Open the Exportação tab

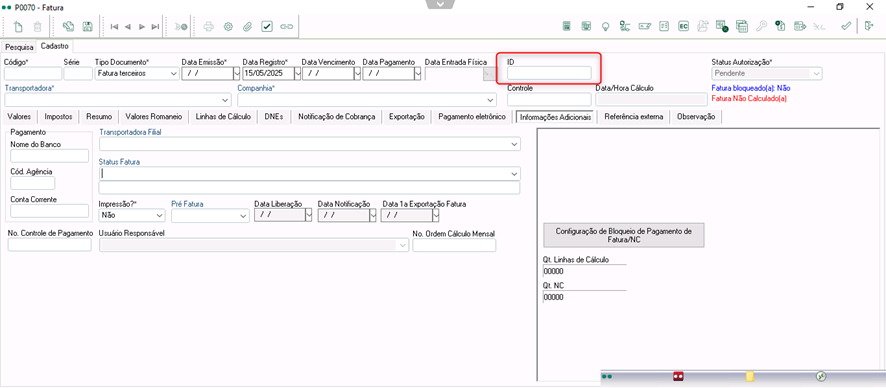coord(407,117)
